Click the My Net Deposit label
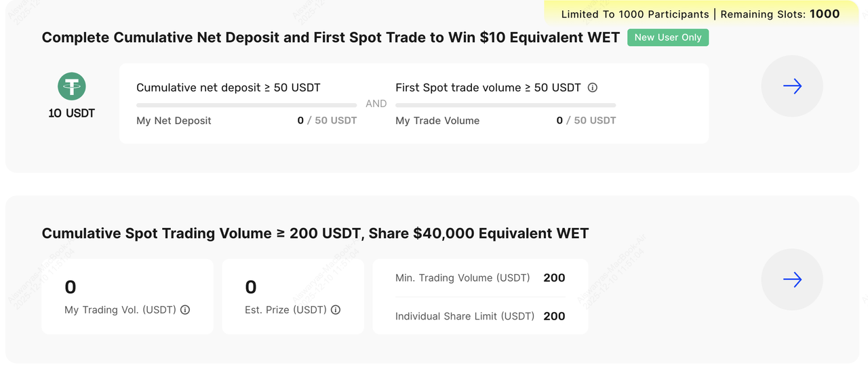The image size is (868, 367). (x=174, y=121)
